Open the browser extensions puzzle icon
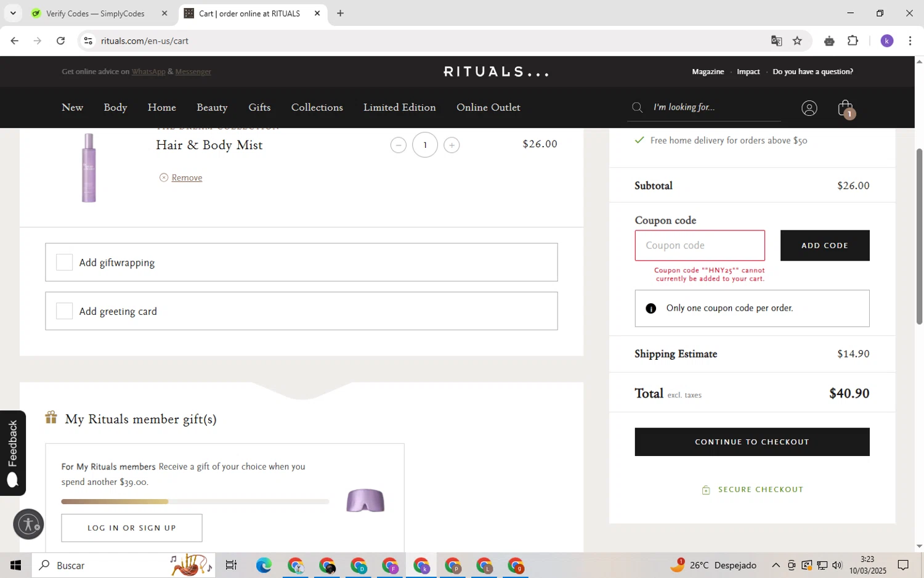Screen dimensions: 924x578 tap(853, 41)
